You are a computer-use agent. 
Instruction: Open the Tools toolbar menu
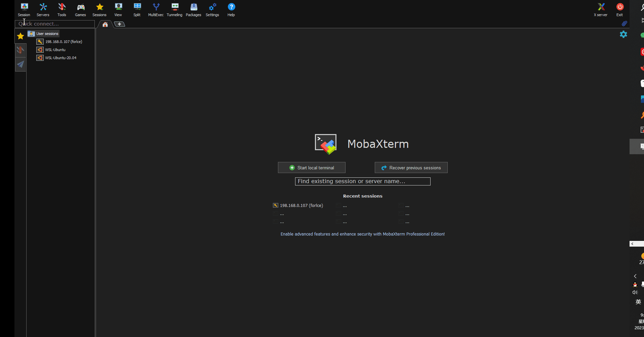pyautogui.click(x=62, y=10)
